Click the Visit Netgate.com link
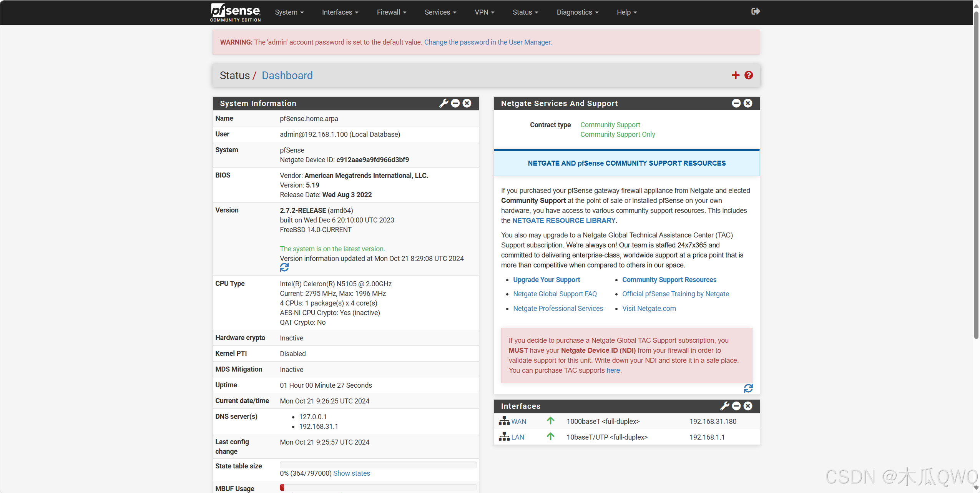The height and width of the screenshot is (493, 980). pyautogui.click(x=649, y=309)
